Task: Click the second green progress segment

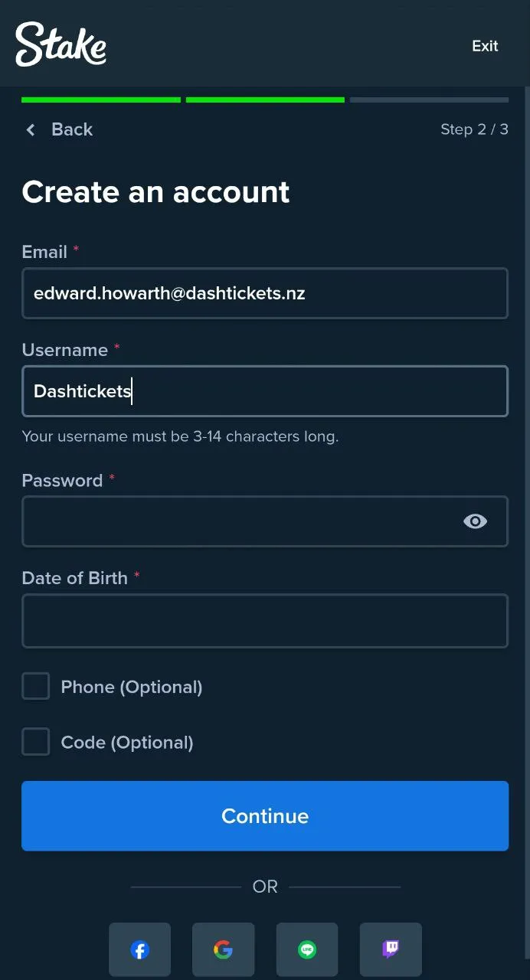Action: coord(265,100)
